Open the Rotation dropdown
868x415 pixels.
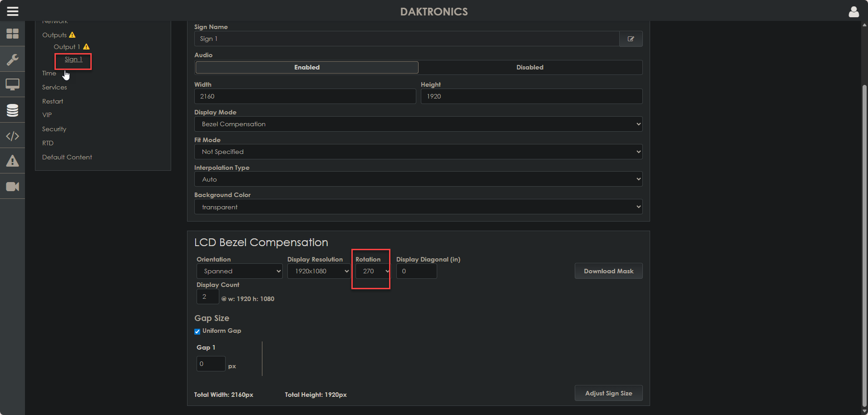373,272
